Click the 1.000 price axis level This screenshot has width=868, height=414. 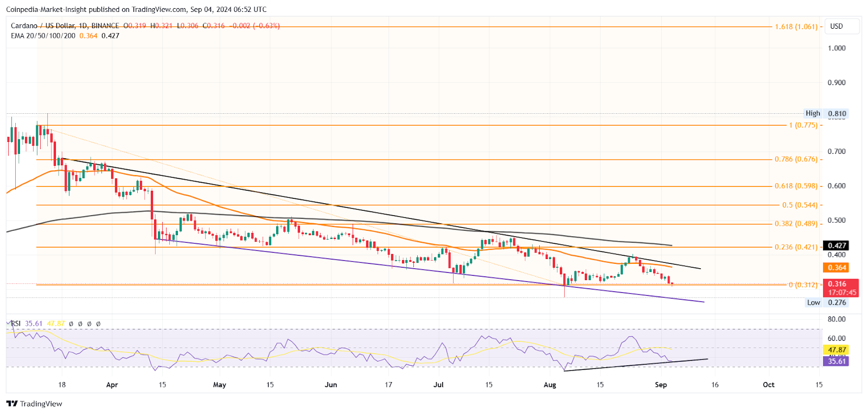click(x=837, y=48)
